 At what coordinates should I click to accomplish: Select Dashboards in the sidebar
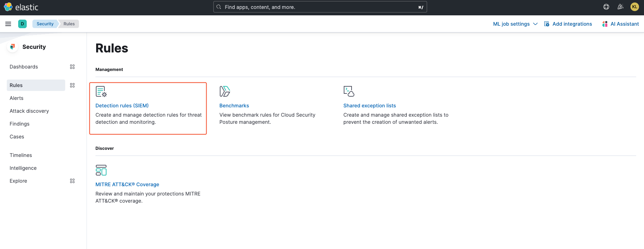[x=24, y=67]
